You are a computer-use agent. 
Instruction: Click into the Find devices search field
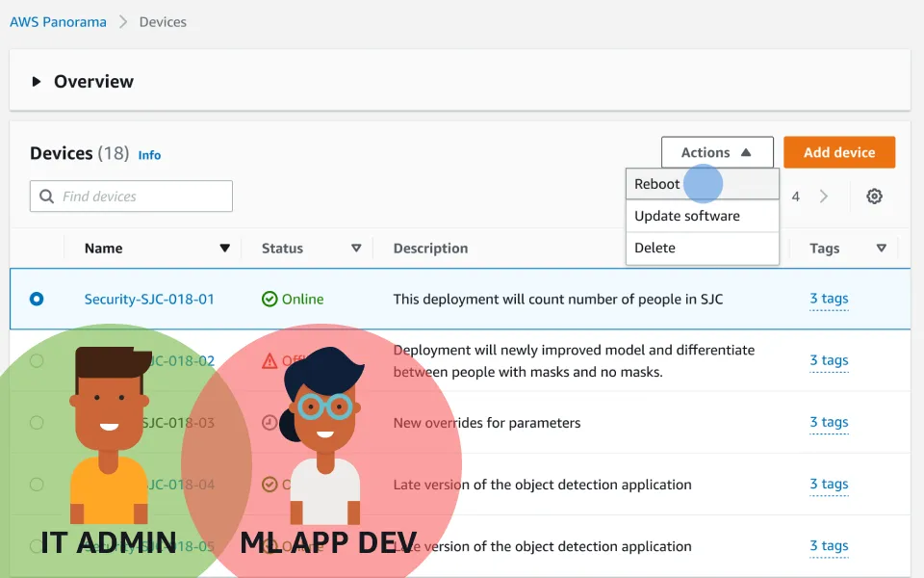point(132,196)
